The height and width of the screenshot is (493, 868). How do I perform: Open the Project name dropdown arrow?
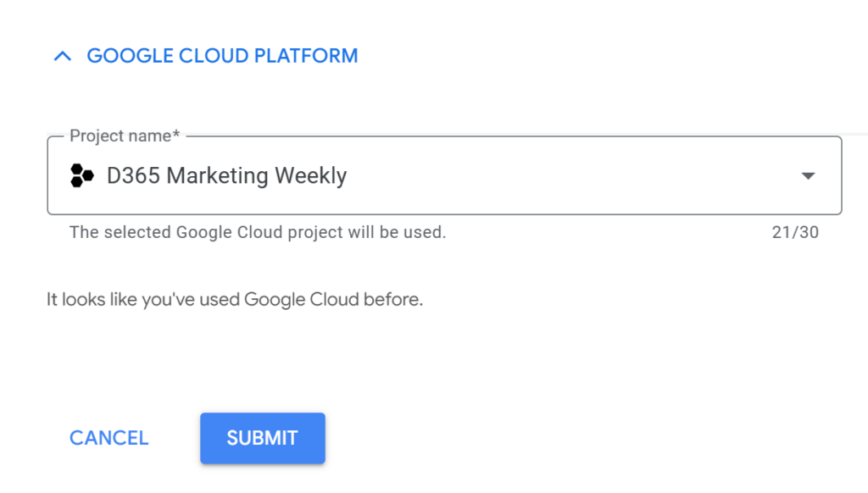point(808,176)
